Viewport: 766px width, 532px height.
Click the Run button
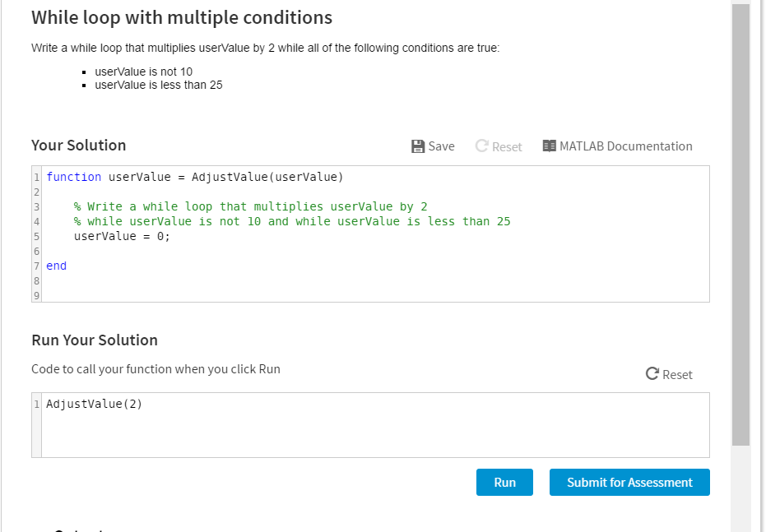click(504, 482)
